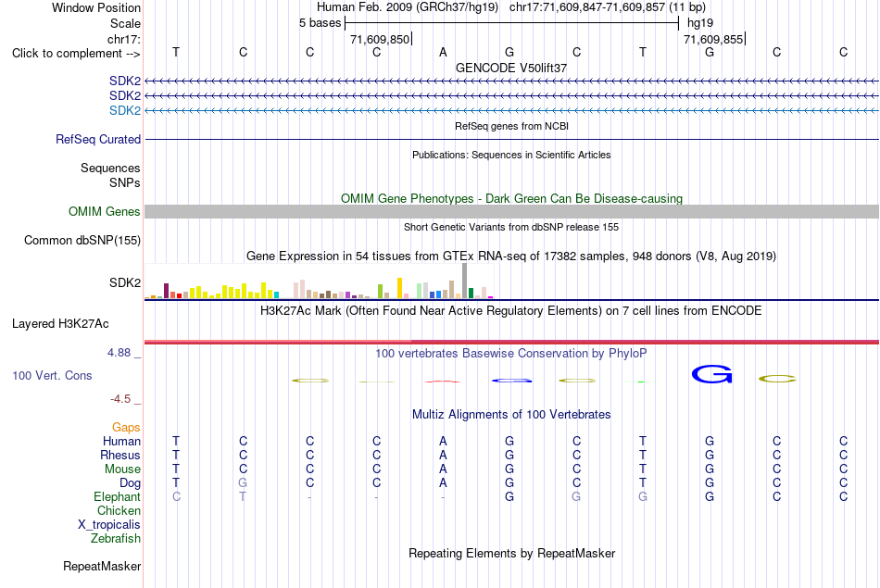Click the hg19 label beside the scale bar
Screen dimensions: 880x588
[700, 23]
